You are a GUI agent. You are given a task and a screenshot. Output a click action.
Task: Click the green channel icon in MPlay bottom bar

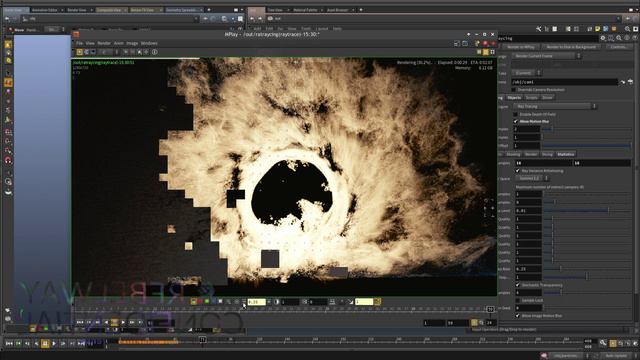tap(207, 302)
